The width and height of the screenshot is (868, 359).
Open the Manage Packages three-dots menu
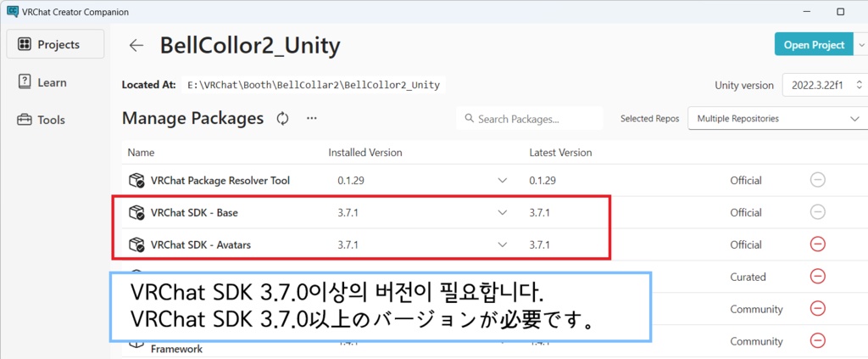pyautogui.click(x=311, y=119)
